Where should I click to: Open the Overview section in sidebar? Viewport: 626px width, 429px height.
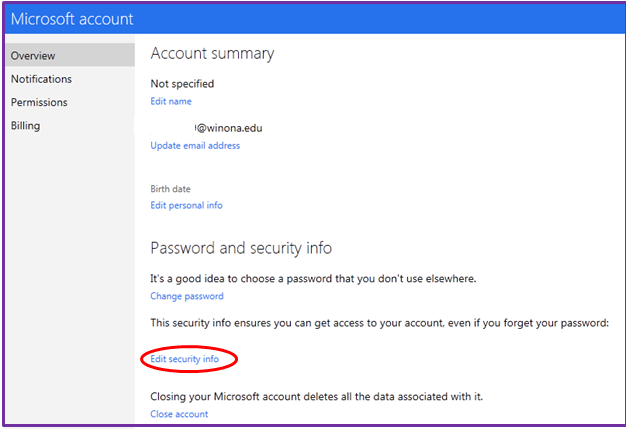33,56
